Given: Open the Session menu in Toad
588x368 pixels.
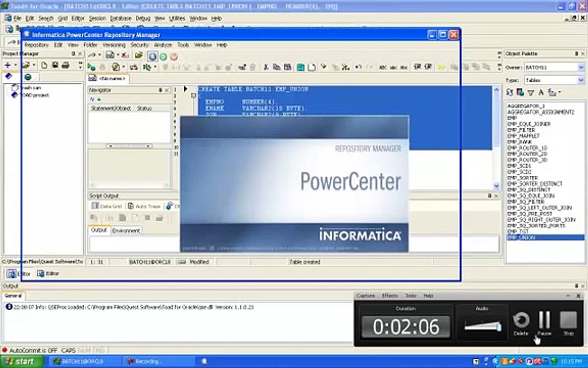Looking at the screenshot, I should (x=97, y=18).
